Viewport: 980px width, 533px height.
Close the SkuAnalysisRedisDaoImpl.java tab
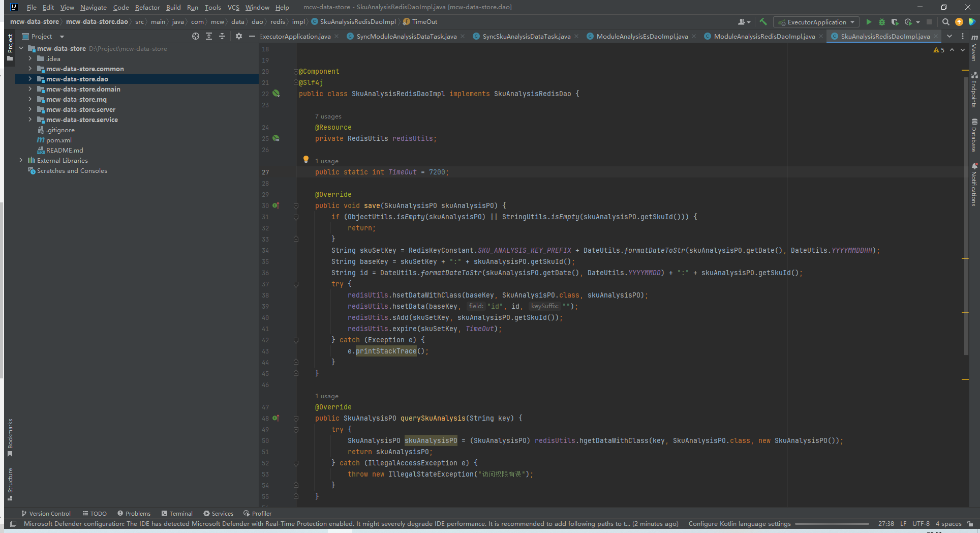tap(936, 36)
